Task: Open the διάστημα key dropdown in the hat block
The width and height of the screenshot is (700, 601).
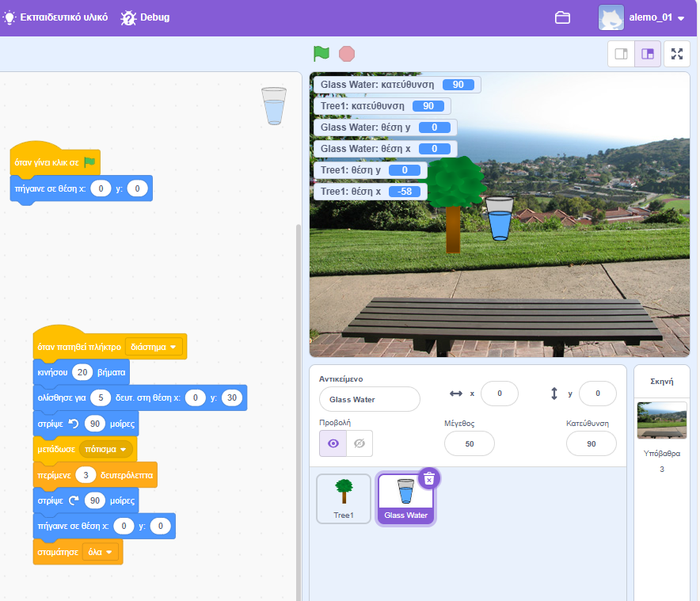Action: pyautogui.click(x=154, y=347)
